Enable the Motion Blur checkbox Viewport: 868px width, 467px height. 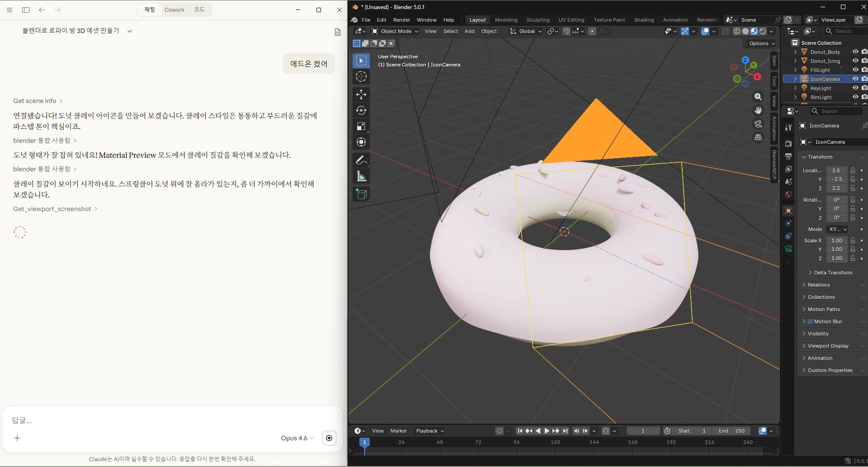tap(810, 321)
